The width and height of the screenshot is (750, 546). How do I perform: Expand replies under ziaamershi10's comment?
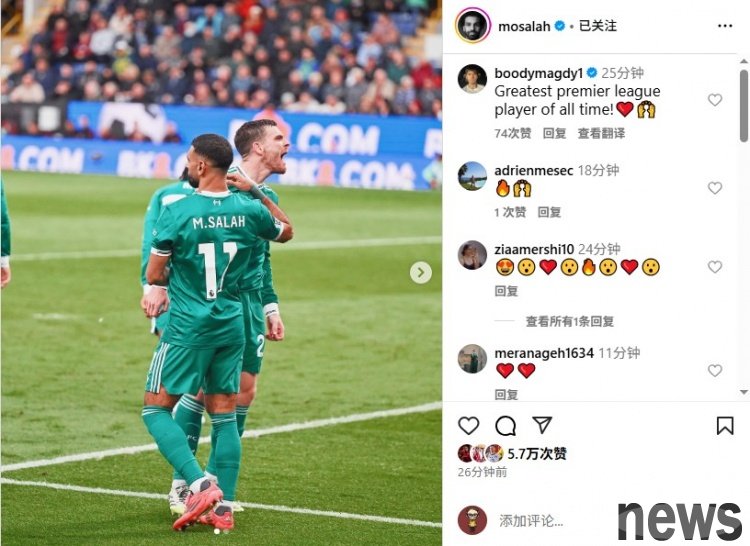pos(570,321)
